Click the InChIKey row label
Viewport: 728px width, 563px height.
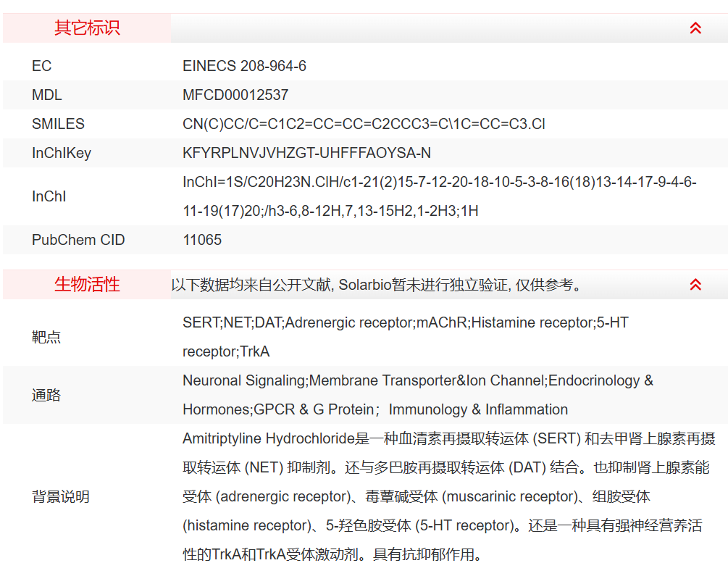click(62, 153)
